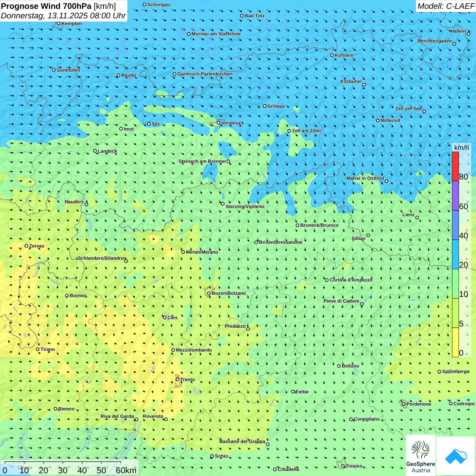Click the Zell am Ziller label

coord(306,131)
